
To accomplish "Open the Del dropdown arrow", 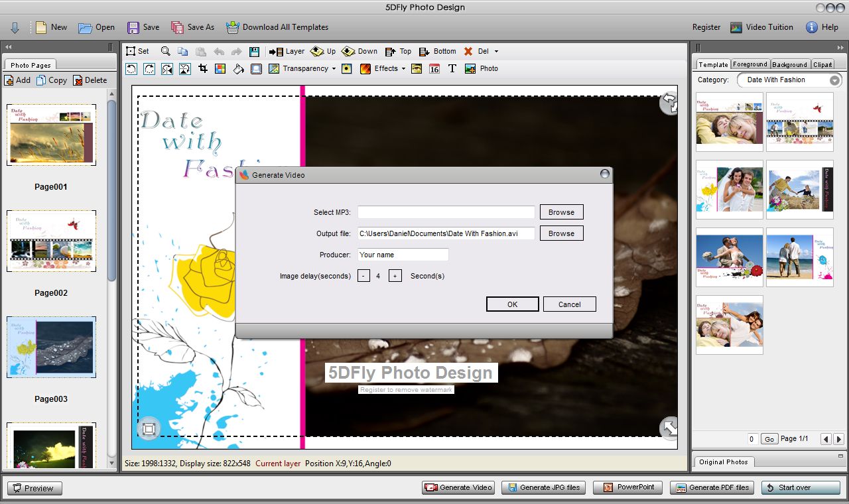I will [x=496, y=52].
